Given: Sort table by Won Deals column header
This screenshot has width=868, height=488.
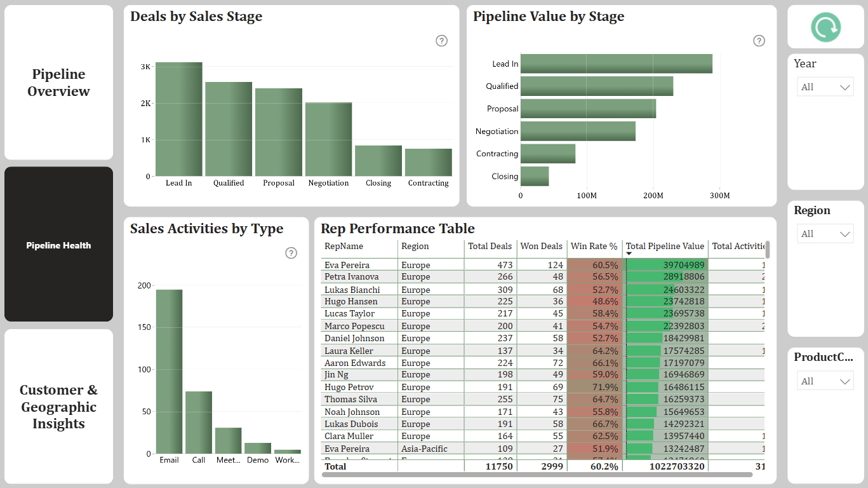Looking at the screenshot, I should [x=541, y=247].
